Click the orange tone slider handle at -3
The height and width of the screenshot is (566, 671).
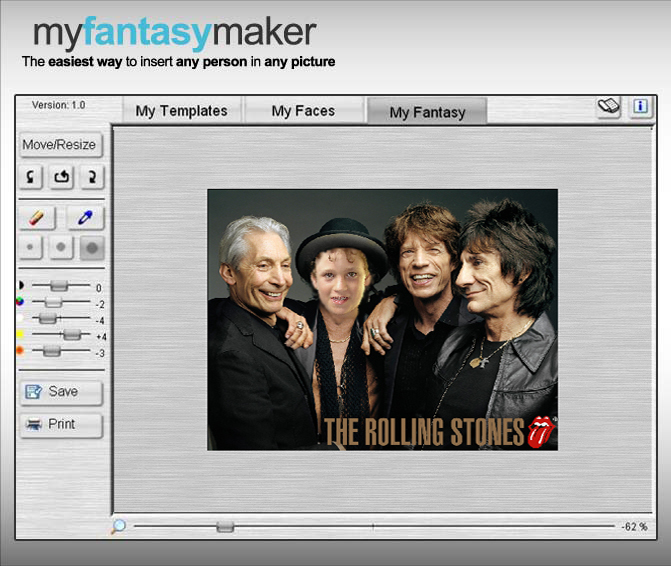tap(51, 351)
